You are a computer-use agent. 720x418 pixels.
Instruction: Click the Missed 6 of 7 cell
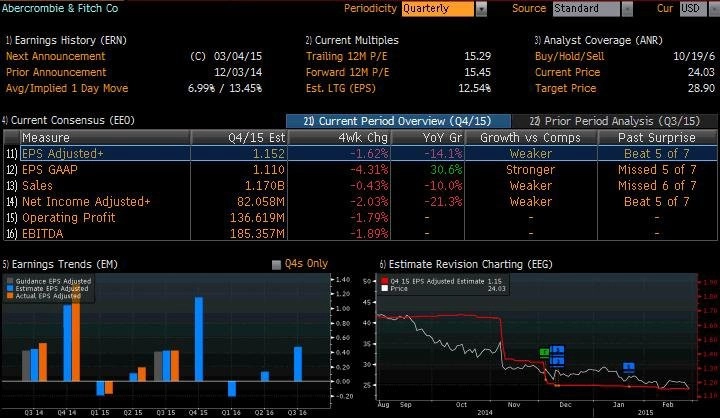pyautogui.click(x=657, y=186)
